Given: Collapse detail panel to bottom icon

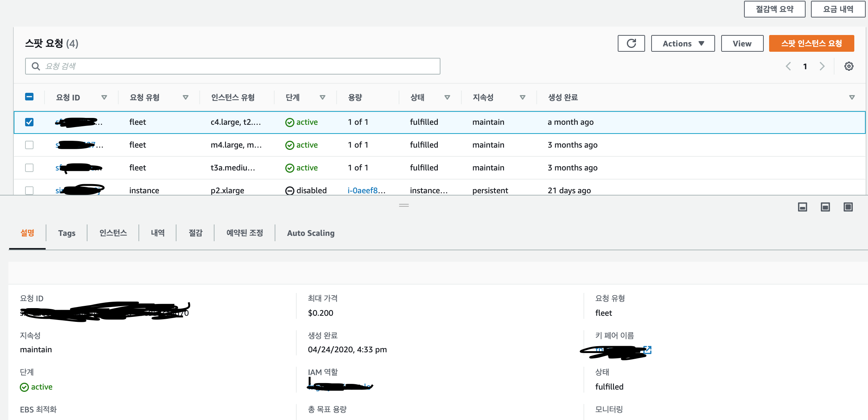Looking at the screenshot, I should click(802, 207).
